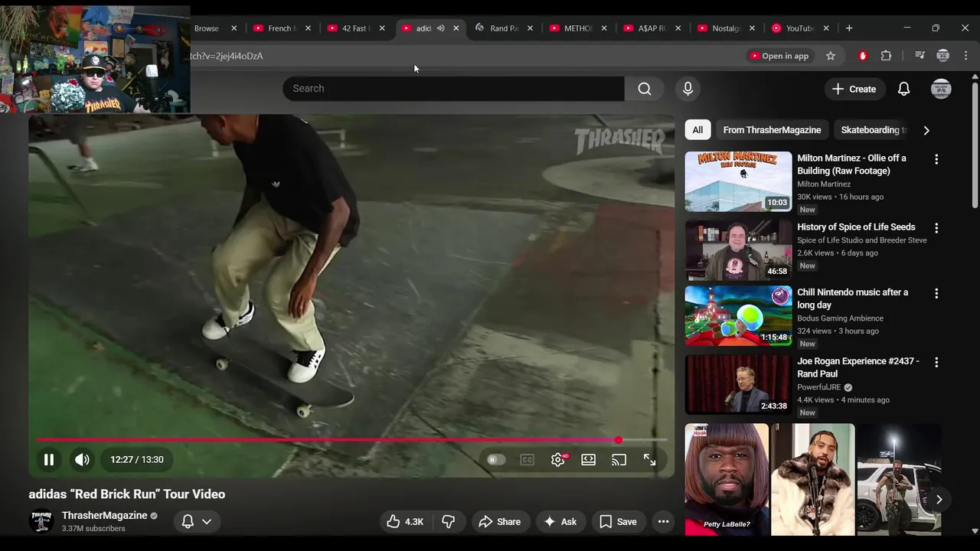
Task: Like the video (4.3K)
Action: [x=406, y=522]
